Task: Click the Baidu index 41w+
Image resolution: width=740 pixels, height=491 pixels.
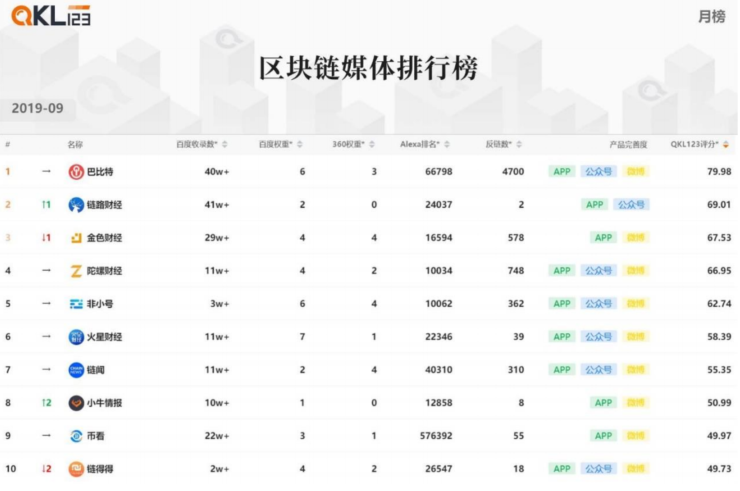Action: click(x=217, y=205)
